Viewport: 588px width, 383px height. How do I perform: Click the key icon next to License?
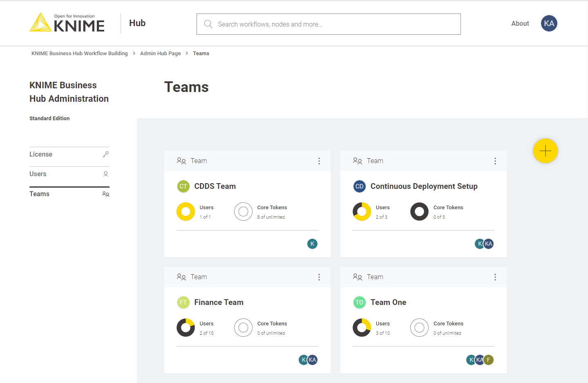tap(106, 155)
